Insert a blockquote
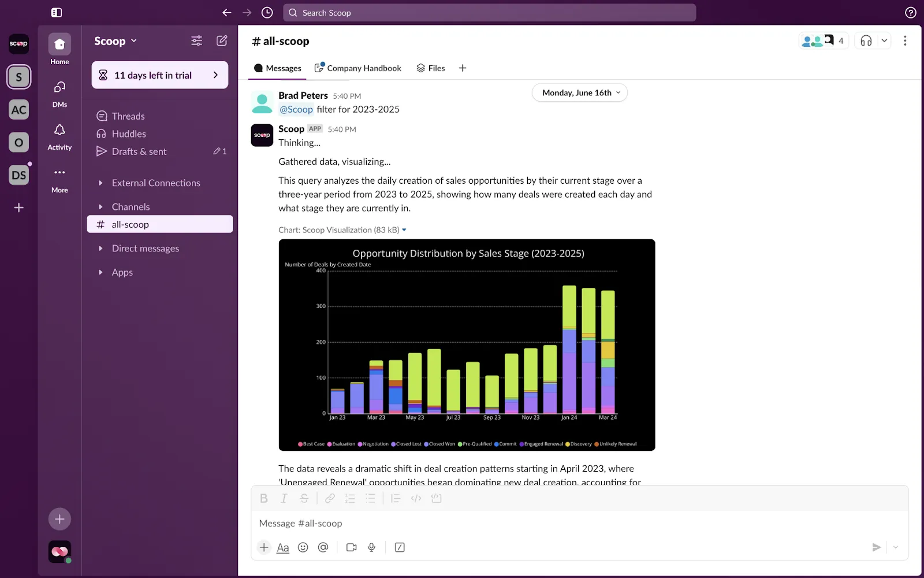The image size is (924, 578). click(x=396, y=498)
